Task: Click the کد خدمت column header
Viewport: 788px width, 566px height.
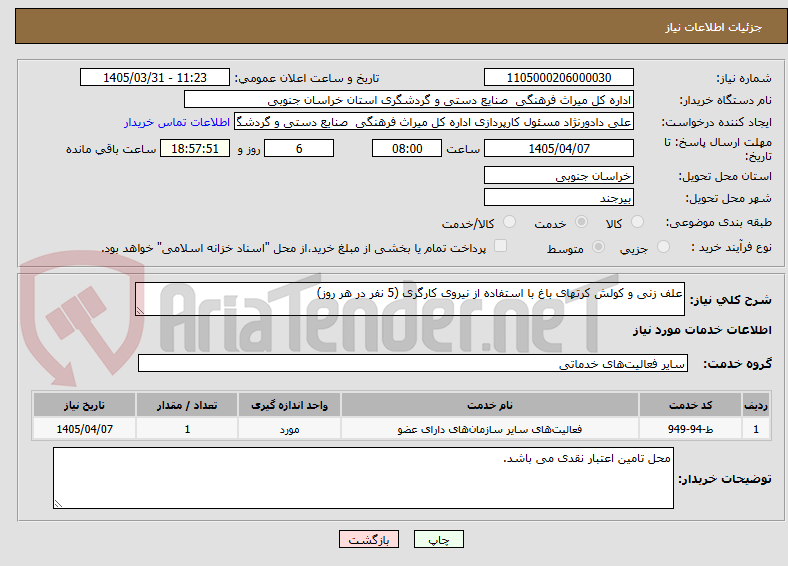Action: [x=691, y=405]
